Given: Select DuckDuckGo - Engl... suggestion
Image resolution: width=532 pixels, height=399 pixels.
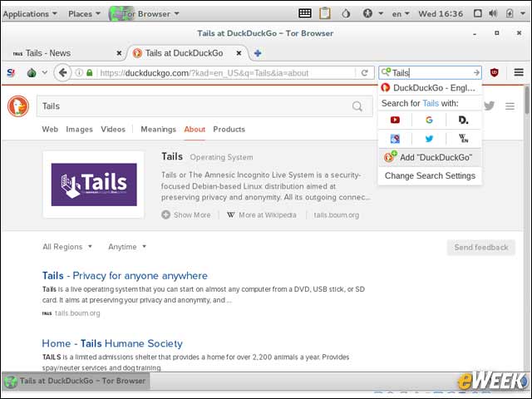Looking at the screenshot, I should coord(430,88).
